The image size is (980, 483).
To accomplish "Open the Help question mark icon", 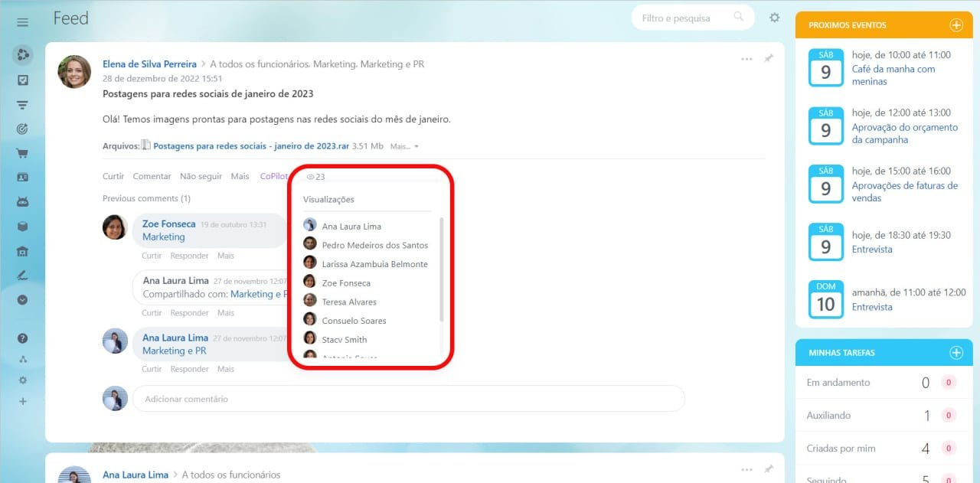I will [22, 338].
